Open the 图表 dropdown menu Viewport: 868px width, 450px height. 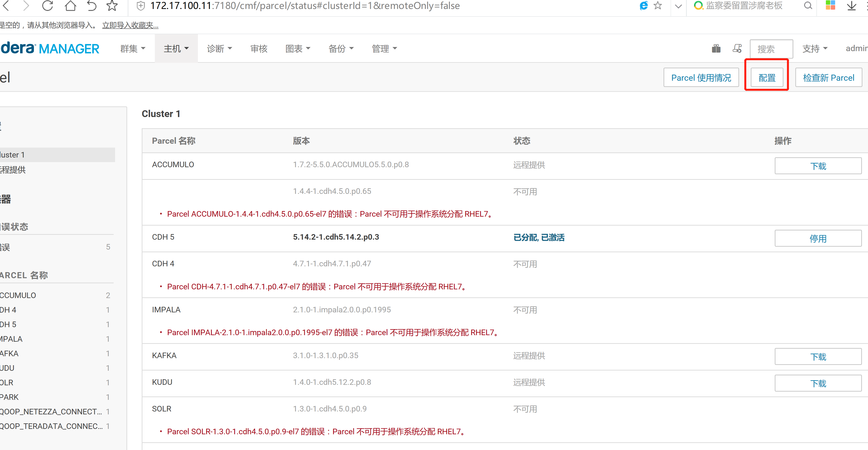pyautogui.click(x=297, y=48)
